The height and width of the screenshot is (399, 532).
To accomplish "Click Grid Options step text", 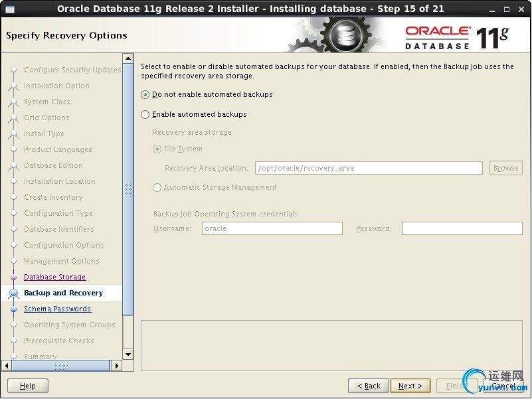I will (x=46, y=118).
